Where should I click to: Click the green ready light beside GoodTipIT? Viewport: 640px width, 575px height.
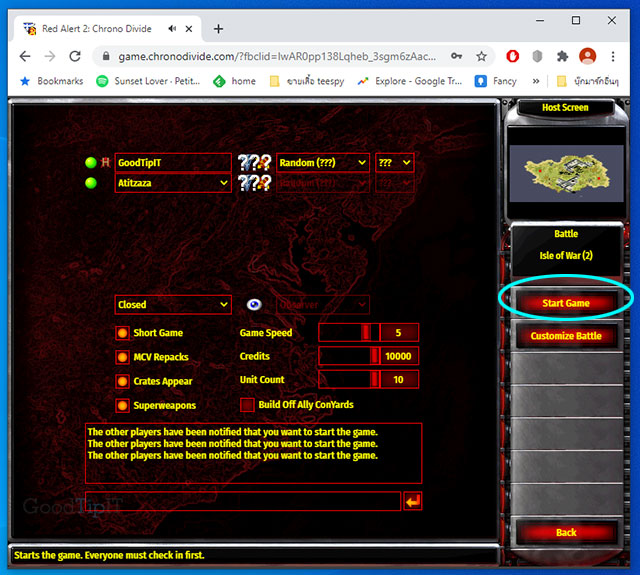coord(91,163)
